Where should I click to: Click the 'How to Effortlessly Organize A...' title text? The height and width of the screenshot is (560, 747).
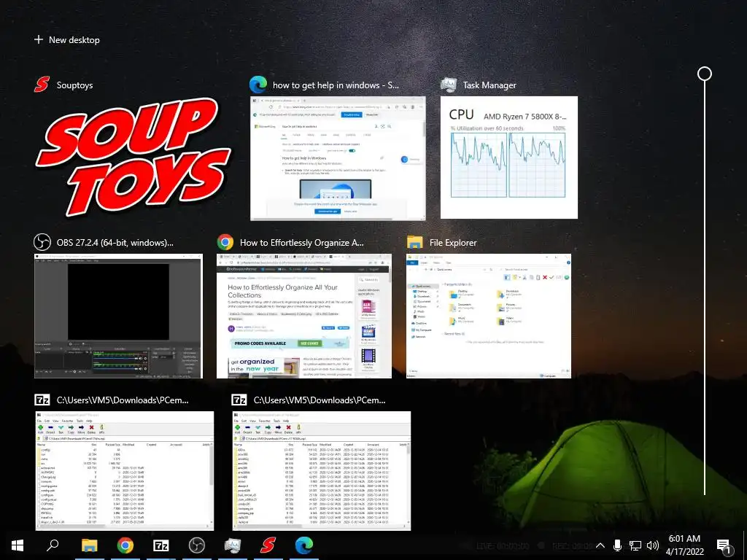click(301, 243)
